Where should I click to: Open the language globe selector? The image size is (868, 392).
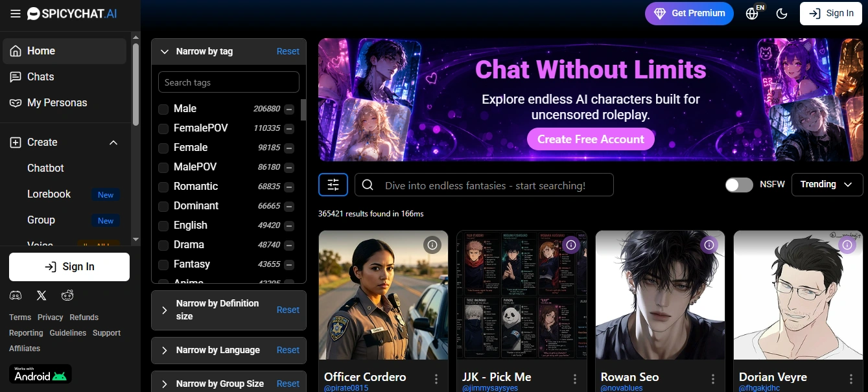[x=752, y=13]
